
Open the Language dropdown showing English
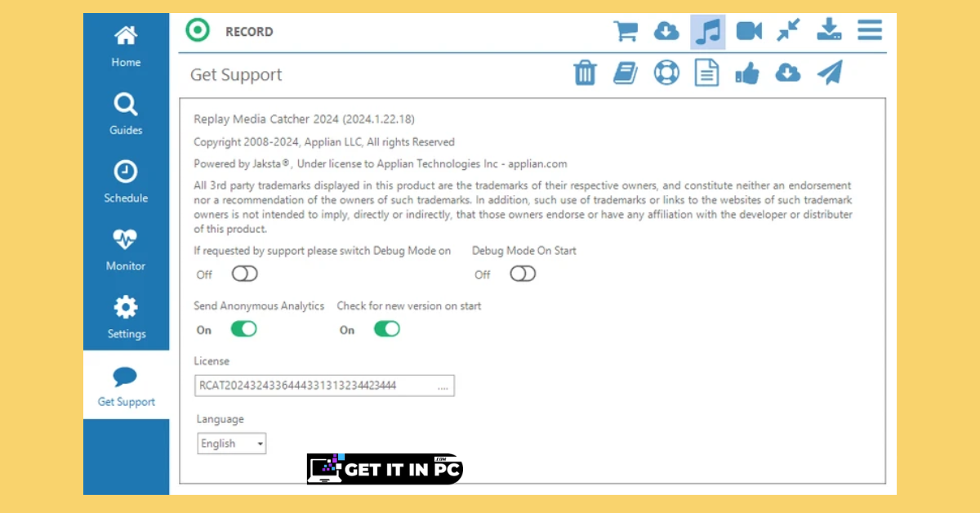(232, 444)
